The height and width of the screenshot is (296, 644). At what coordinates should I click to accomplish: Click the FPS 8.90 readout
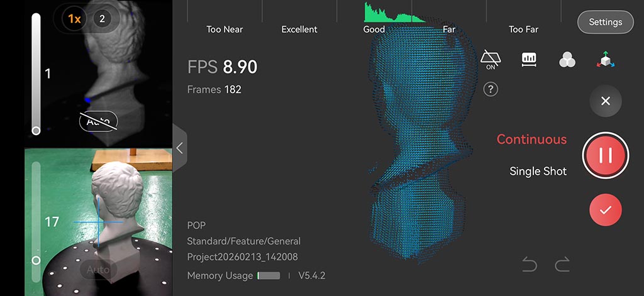tap(222, 67)
